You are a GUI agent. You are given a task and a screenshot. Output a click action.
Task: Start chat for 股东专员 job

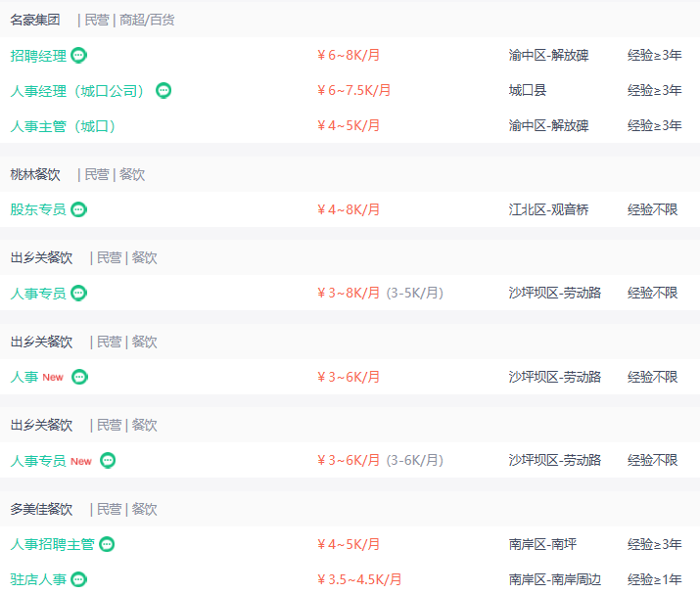click(x=79, y=209)
